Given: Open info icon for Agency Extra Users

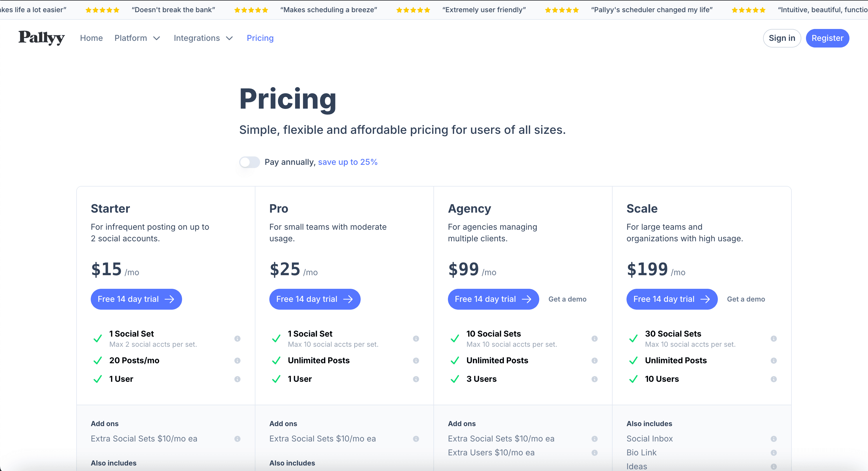Looking at the screenshot, I should [595, 453].
